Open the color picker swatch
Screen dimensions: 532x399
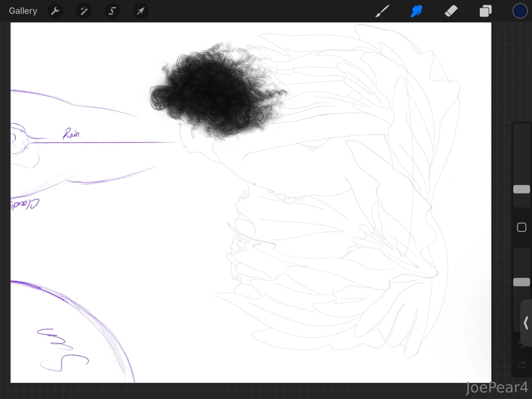click(x=520, y=11)
